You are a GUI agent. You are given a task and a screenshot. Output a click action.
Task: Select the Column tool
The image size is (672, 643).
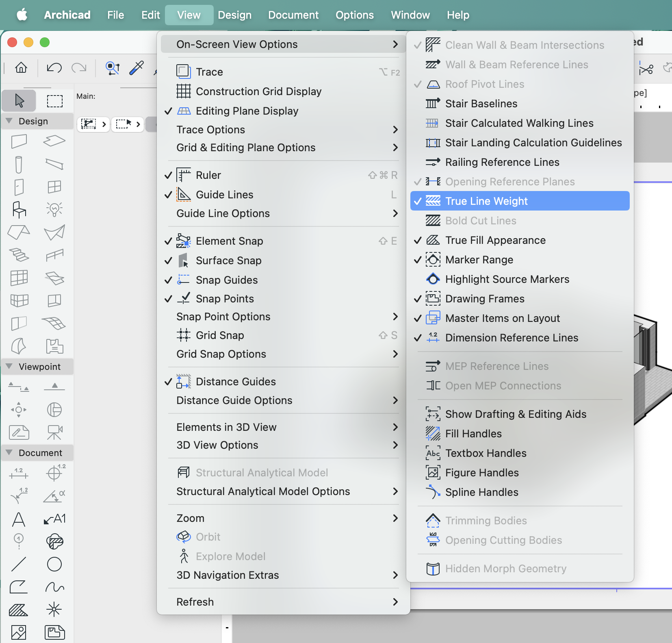(x=19, y=165)
